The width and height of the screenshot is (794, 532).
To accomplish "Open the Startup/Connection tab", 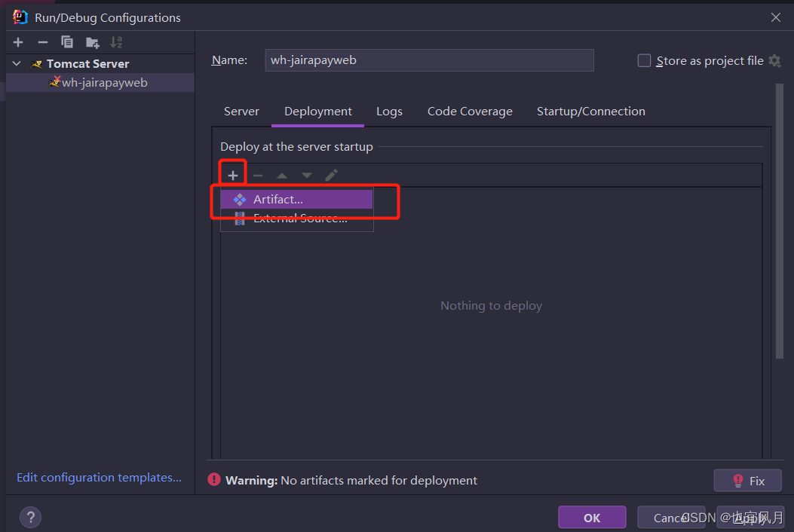I will (591, 112).
